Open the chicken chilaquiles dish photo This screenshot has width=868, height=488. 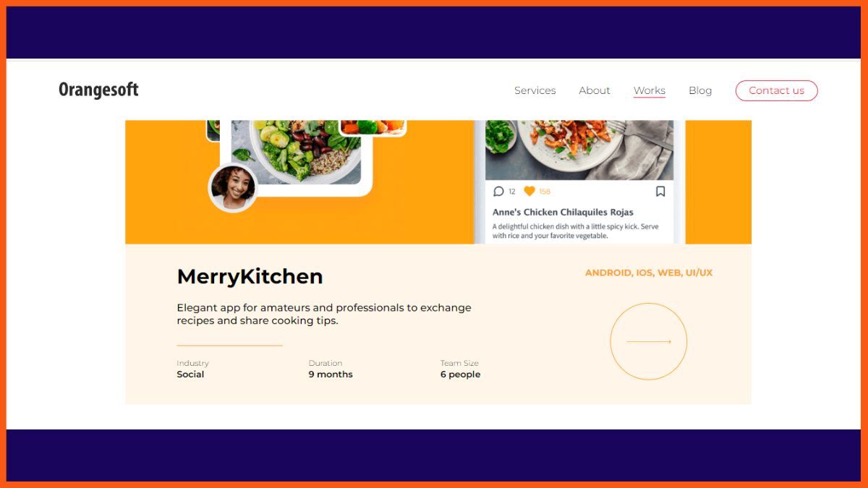[579, 150]
